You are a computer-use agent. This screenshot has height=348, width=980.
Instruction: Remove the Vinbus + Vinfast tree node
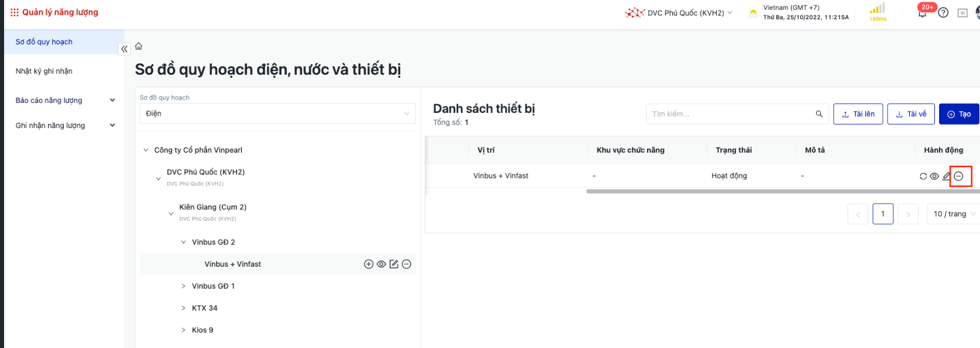click(x=407, y=264)
